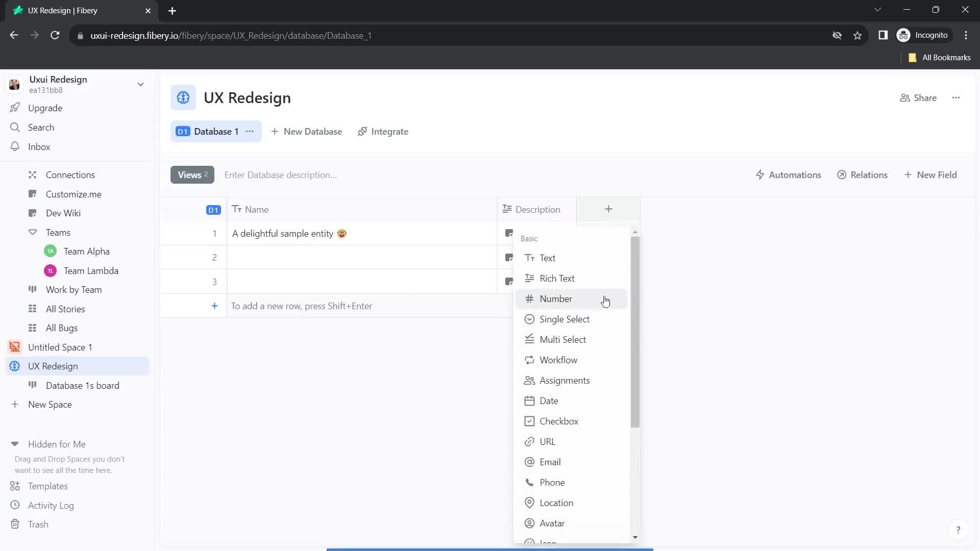Click the Share button
Image resolution: width=980 pixels, height=551 pixels.
click(x=920, y=97)
